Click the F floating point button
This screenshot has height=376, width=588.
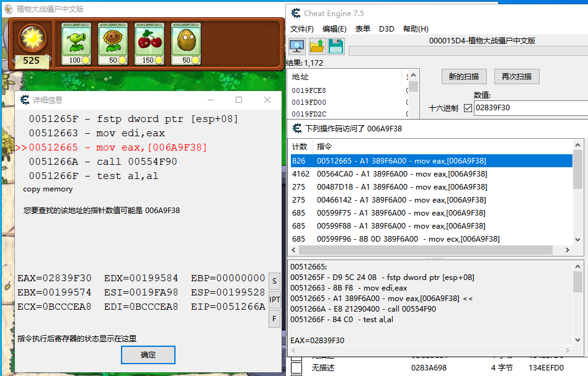click(275, 318)
